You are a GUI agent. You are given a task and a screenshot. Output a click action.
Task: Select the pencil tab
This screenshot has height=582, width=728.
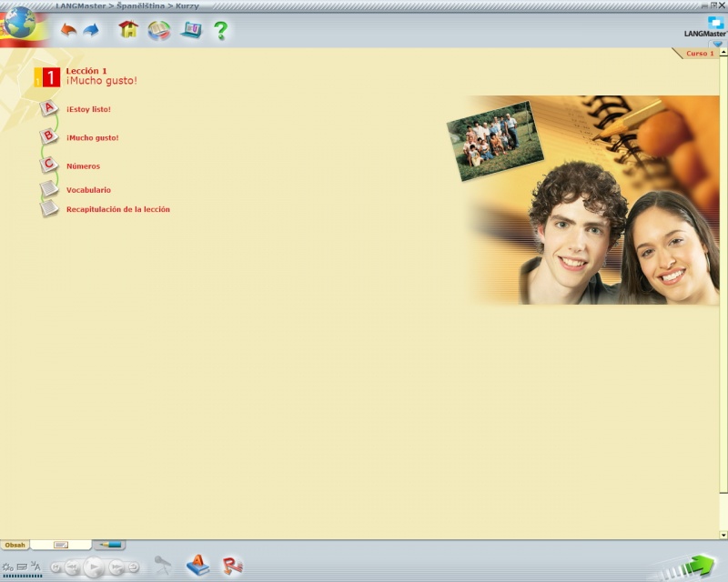109,545
